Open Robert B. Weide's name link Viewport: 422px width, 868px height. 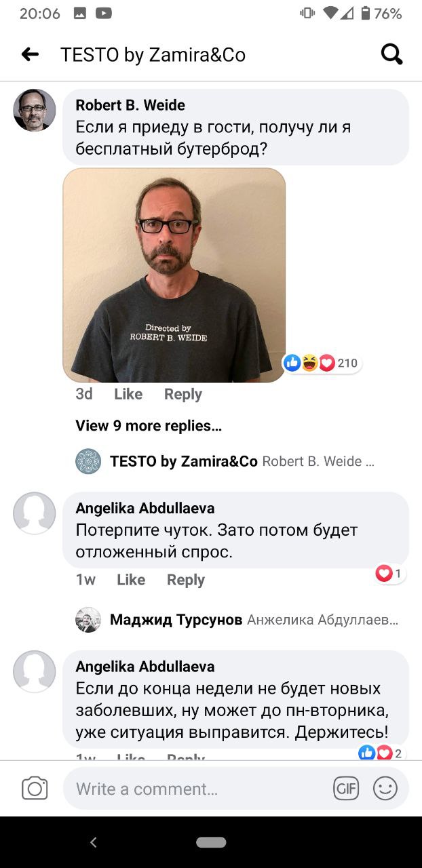click(130, 105)
